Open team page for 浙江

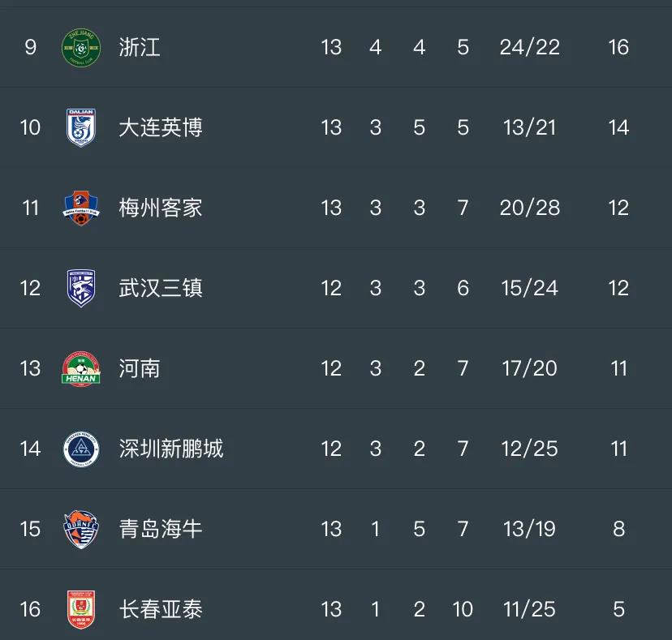click(x=140, y=47)
